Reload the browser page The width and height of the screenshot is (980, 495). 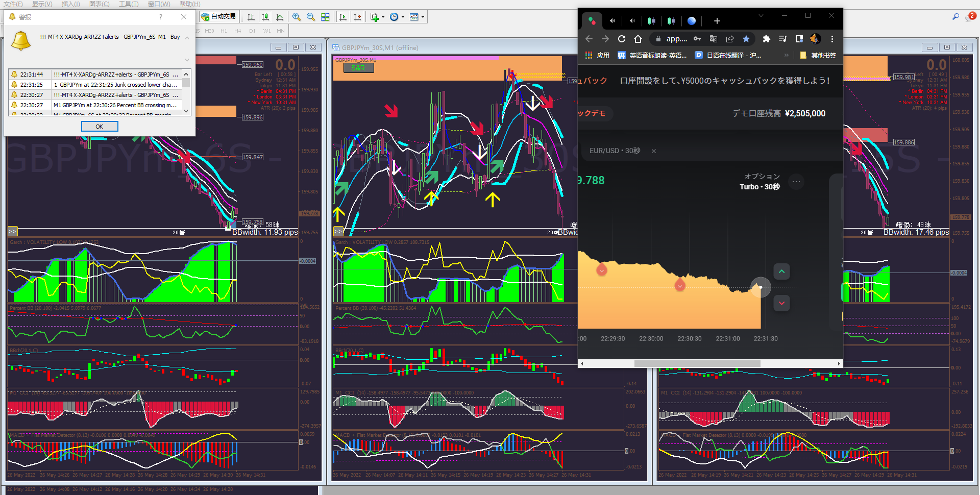point(622,39)
